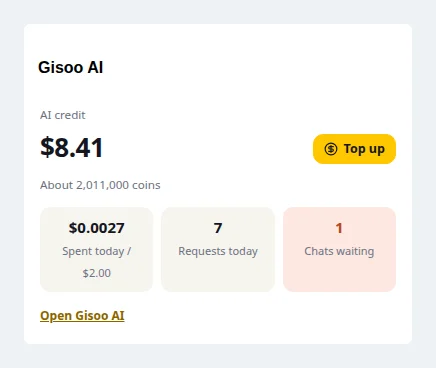Click the Requests today label
The height and width of the screenshot is (368, 436).
coord(218,251)
